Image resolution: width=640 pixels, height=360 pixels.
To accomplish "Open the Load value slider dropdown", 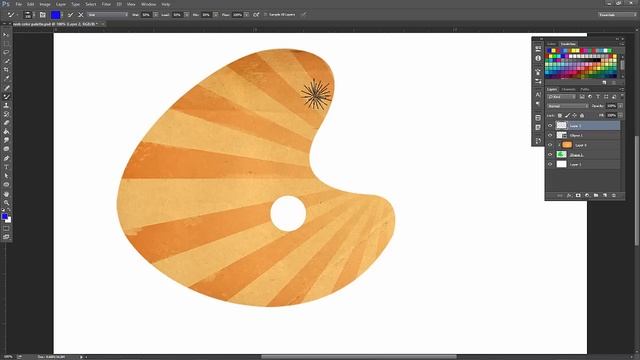I will (186, 15).
